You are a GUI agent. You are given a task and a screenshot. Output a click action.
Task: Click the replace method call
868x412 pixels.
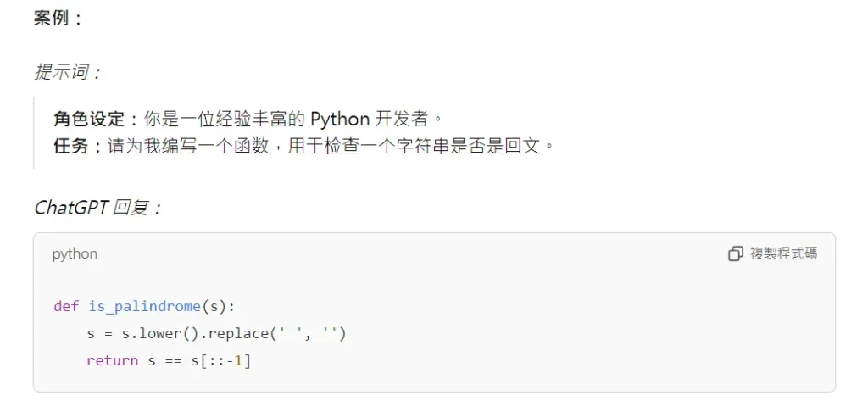[x=238, y=333]
